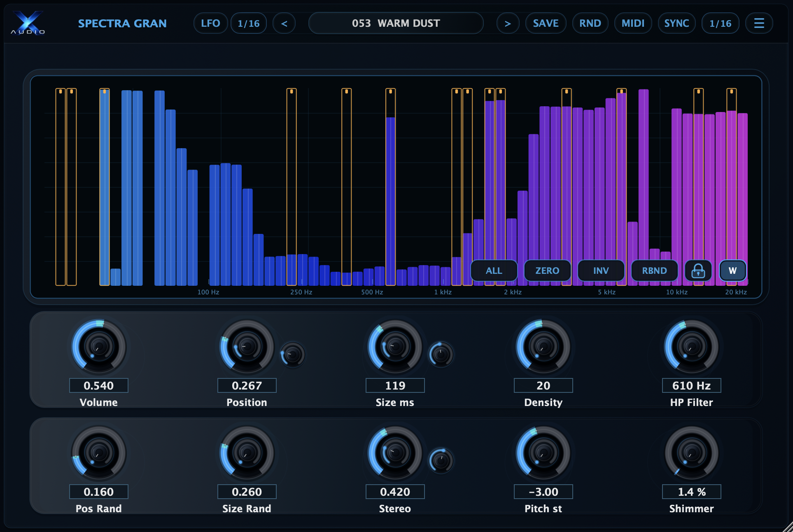Screen dimensions: 793x532
Task: Click the RND randomize button
Action: 590,23
